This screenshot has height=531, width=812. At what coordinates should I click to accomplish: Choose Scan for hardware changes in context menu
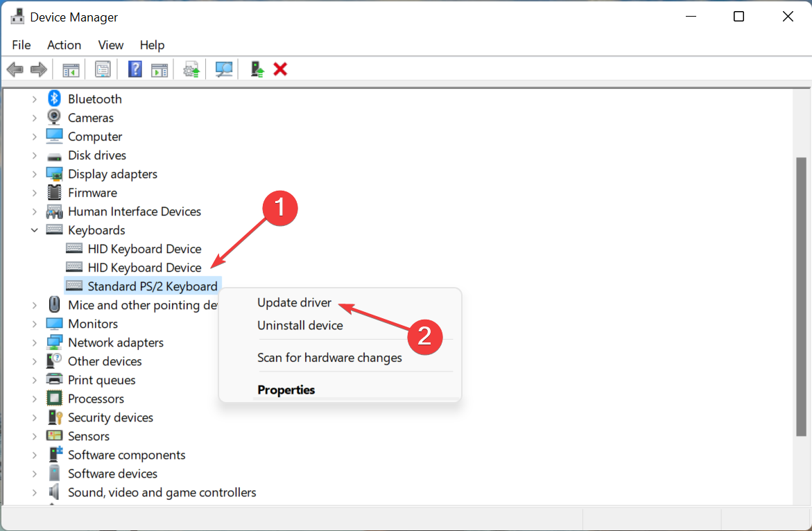pos(329,358)
